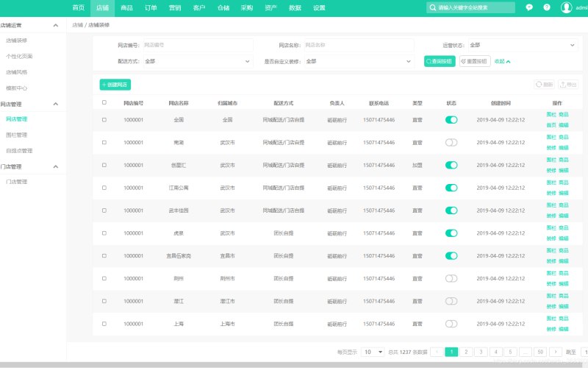Viewport: 588px width, 368px height.
Task: Click 编辑 link in 全国 row
Action: pyautogui.click(x=564, y=125)
